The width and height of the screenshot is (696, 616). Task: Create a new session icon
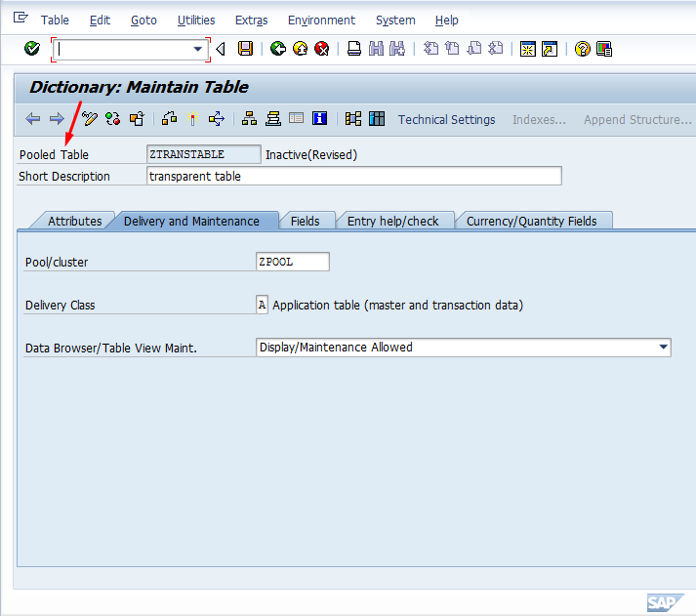(528, 49)
